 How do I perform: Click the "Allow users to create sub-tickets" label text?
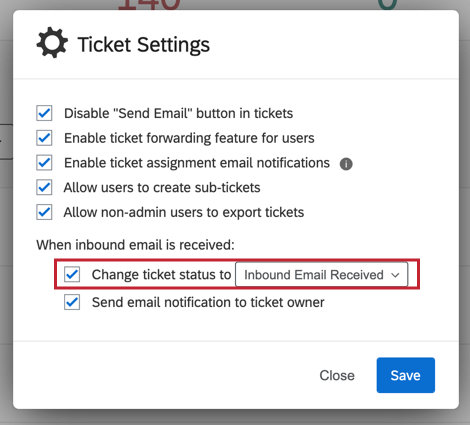(162, 187)
